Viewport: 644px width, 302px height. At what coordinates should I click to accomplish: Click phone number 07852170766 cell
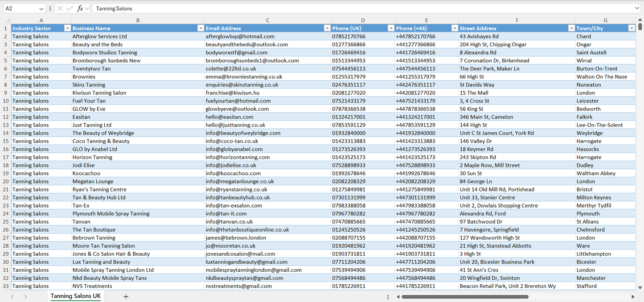click(363, 37)
